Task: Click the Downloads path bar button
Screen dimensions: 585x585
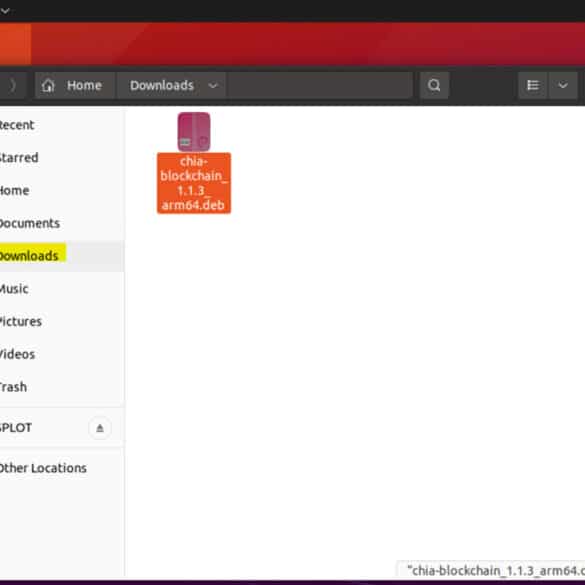Action: pyautogui.click(x=171, y=85)
